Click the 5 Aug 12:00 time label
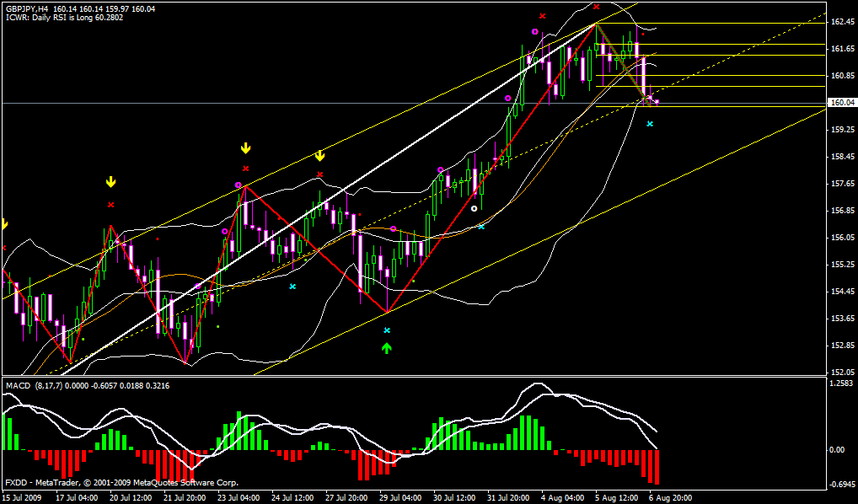 (618, 498)
